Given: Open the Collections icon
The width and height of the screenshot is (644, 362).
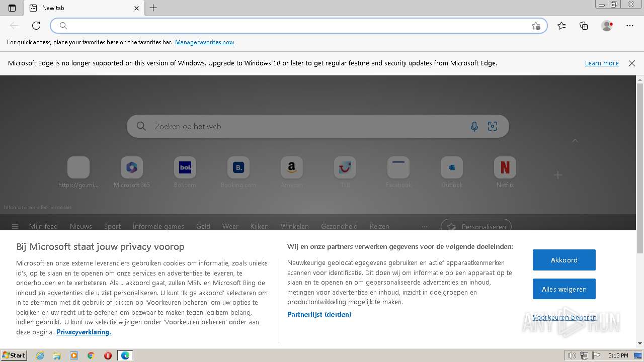Looking at the screenshot, I should pos(584,26).
